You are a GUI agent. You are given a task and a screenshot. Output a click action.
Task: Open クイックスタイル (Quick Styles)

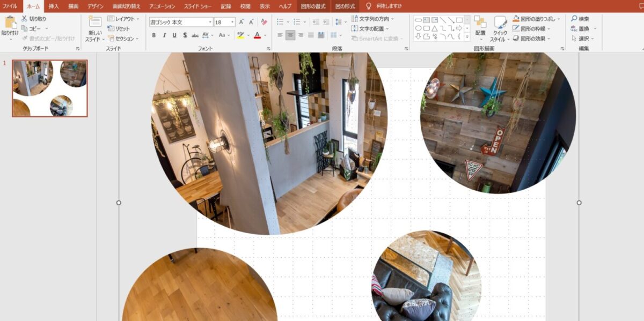[x=500, y=29]
